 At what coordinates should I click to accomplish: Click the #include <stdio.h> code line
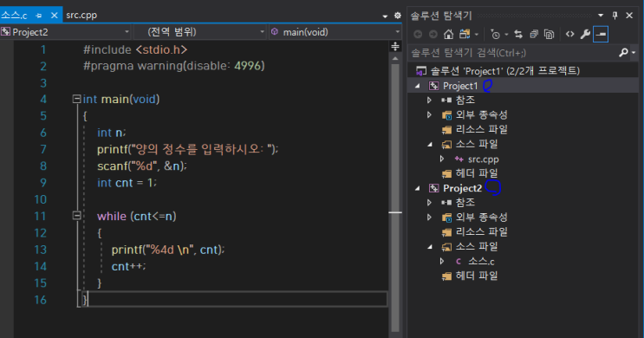click(x=135, y=49)
